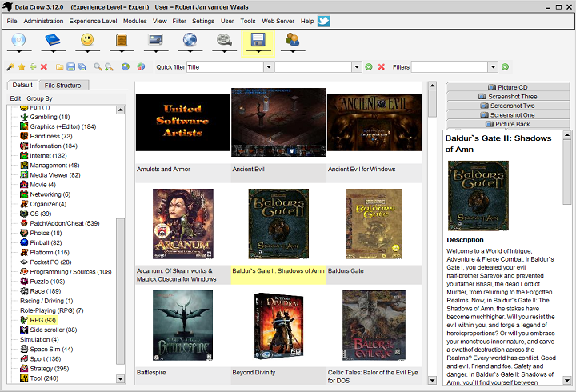This screenshot has height=392, width=576.
Task: Open the quick filter value dropdown
Action: tap(356, 67)
